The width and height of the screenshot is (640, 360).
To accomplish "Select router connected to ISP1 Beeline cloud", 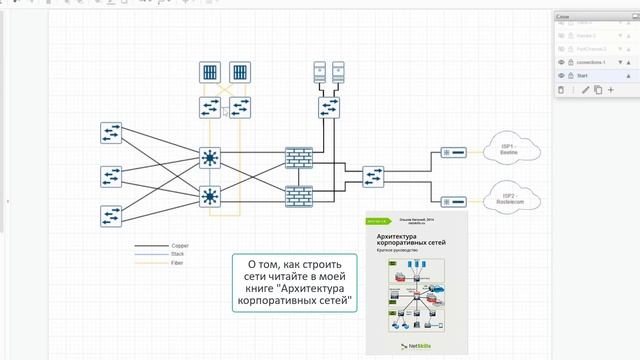I will [453, 153].
